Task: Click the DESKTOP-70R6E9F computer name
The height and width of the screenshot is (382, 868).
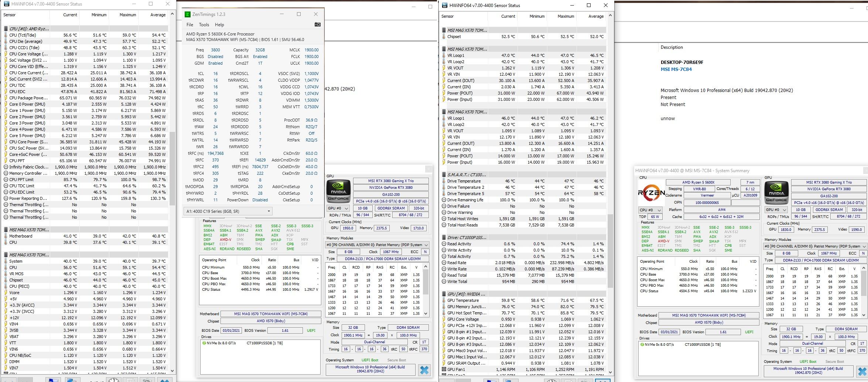Action: pos(682,62)
